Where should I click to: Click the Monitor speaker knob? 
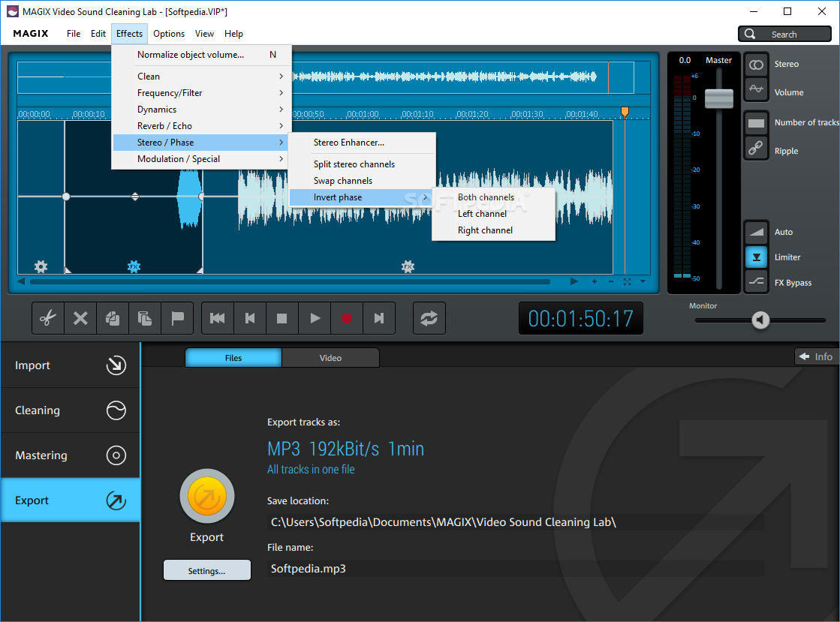760,320
